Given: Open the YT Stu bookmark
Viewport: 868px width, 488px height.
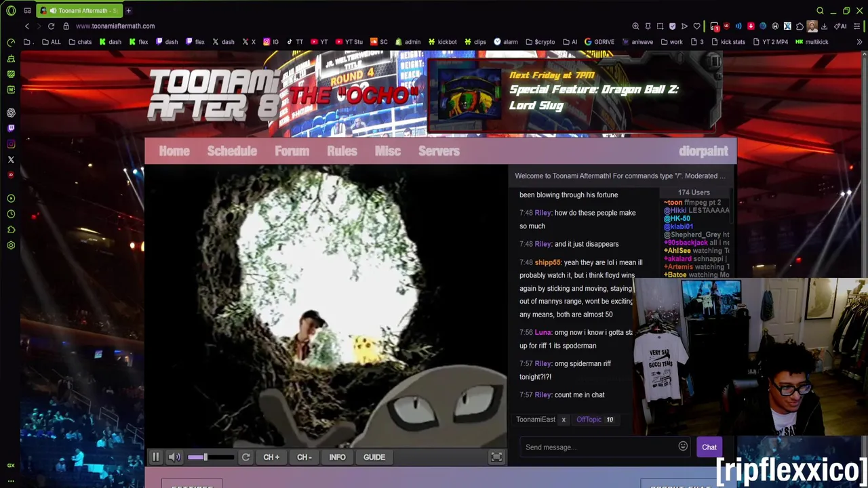Looking at the screenshot, I should coord(349,42).
